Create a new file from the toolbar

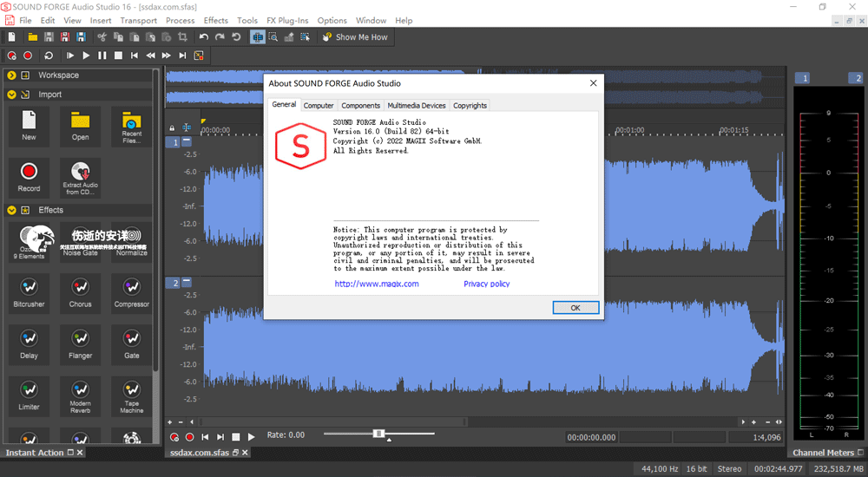pyautogui.click(x=11, y=37)
